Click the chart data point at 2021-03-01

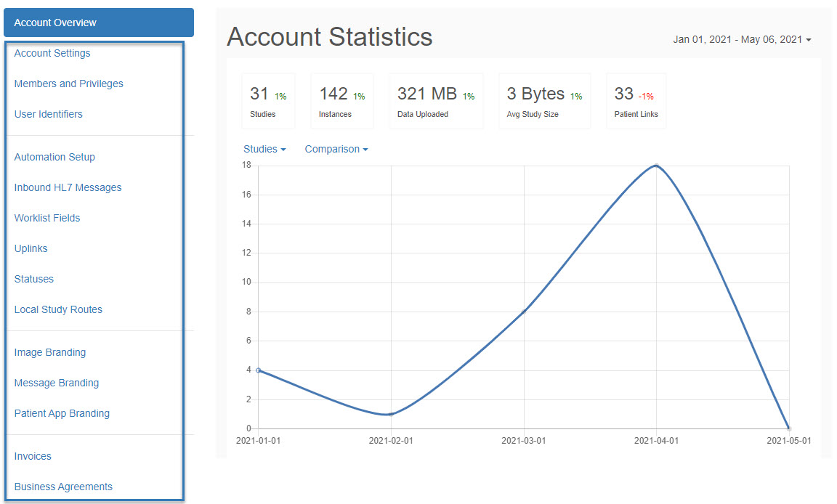pos(524,312)
